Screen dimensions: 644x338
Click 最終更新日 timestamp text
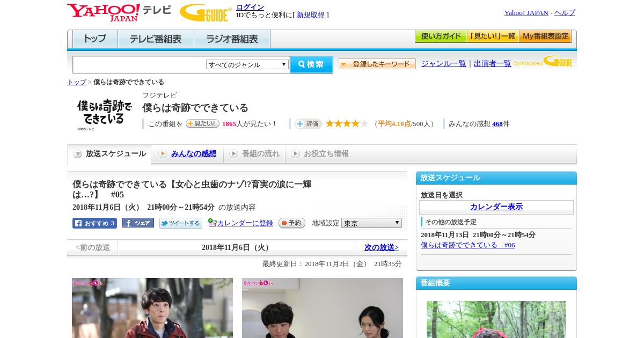(x=332, y=264)
